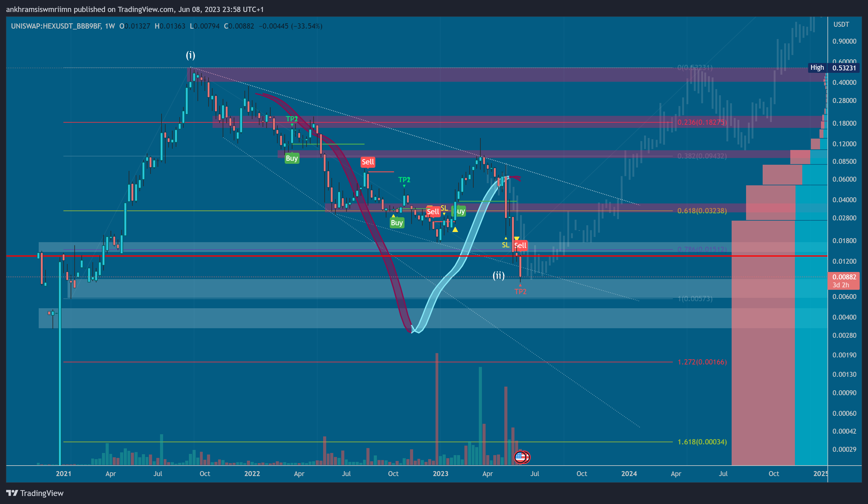Click the 2024 label on time axis
This screenshot has height=504, width=868.
pos(629,474)
